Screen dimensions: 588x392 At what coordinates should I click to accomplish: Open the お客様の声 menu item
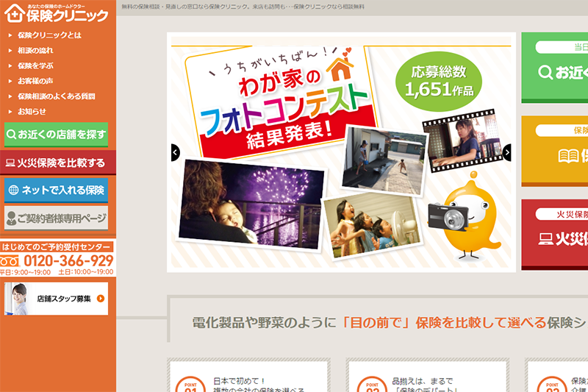[35, 81]
